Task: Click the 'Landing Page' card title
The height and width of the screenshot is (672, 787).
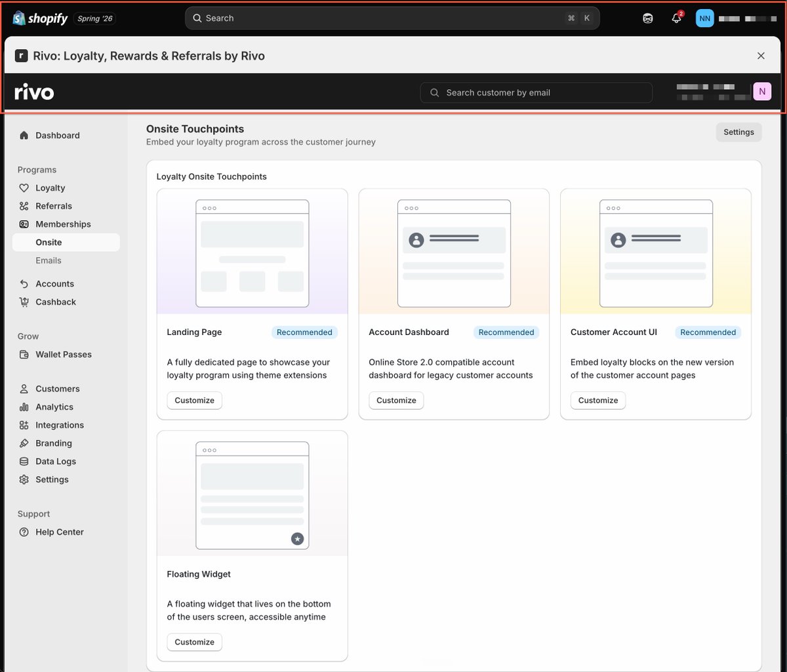Action: pos(194,332)
